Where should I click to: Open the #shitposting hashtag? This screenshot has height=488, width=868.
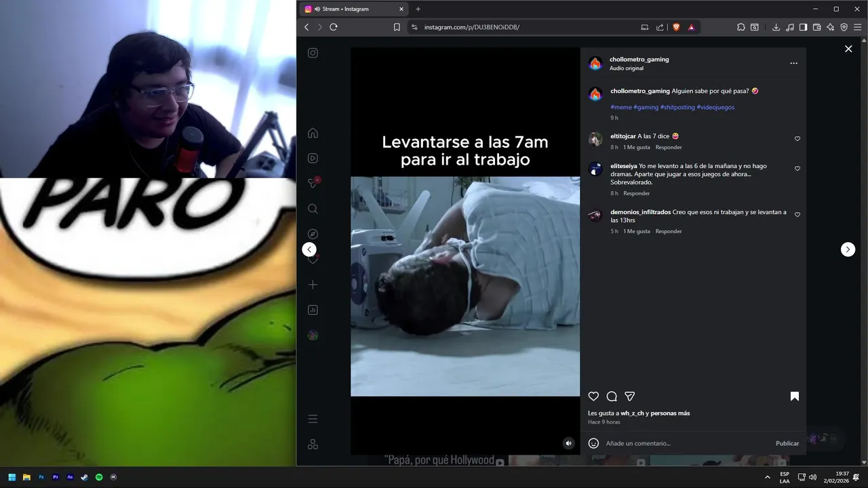[677, 107]
